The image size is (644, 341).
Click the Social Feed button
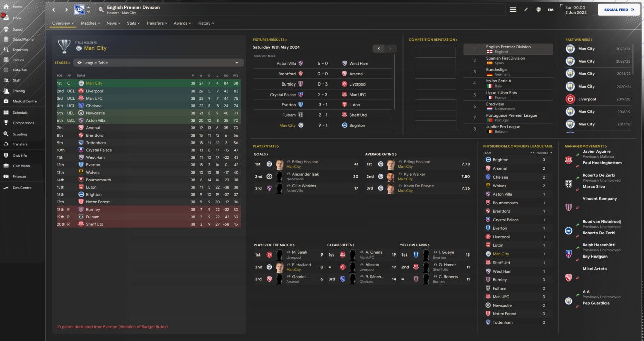tap(619, 10)
